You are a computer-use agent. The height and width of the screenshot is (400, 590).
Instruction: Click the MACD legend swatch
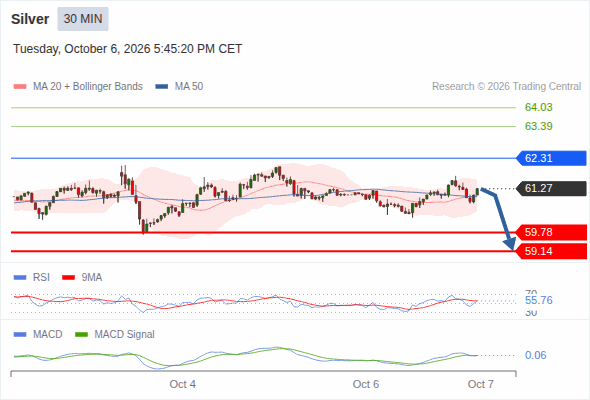click(x=20, y=335)
